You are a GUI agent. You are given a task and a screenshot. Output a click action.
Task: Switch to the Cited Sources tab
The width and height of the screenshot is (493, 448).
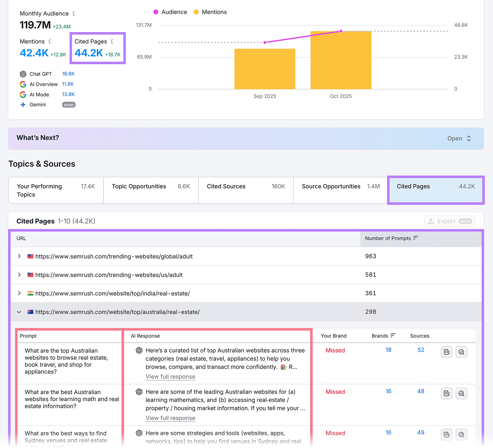tap(226, 186)
